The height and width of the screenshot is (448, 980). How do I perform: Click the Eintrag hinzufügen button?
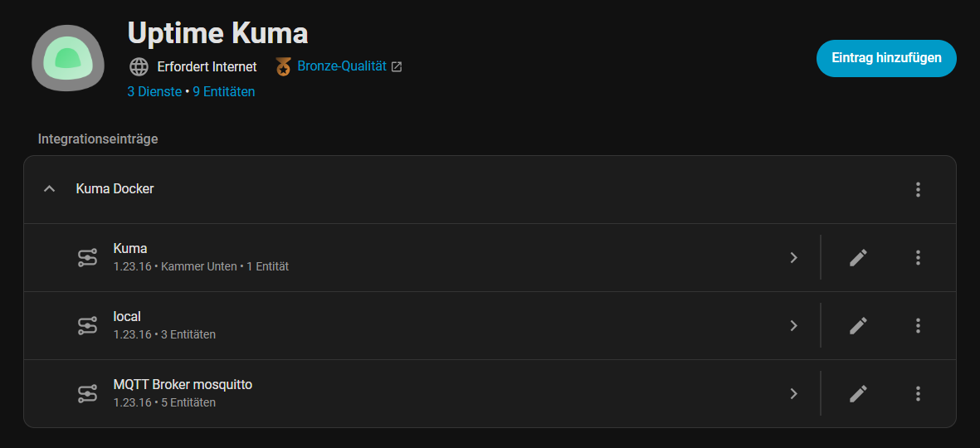click(886, 58)
